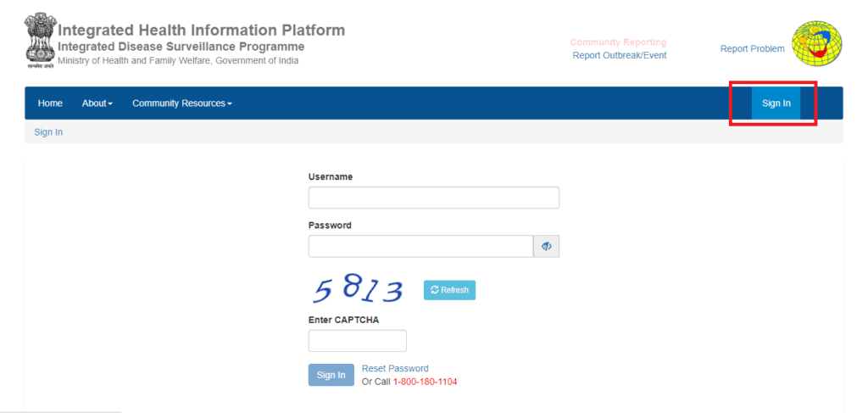Click the refresh arrows icon in Refresh
Viewport: 868px width, 413px height.
[435, 290]
